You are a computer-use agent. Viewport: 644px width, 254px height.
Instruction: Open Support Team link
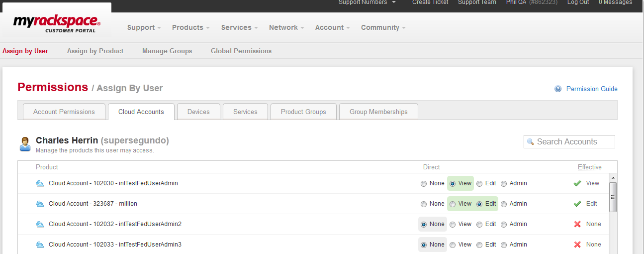(x=477, y=2)
